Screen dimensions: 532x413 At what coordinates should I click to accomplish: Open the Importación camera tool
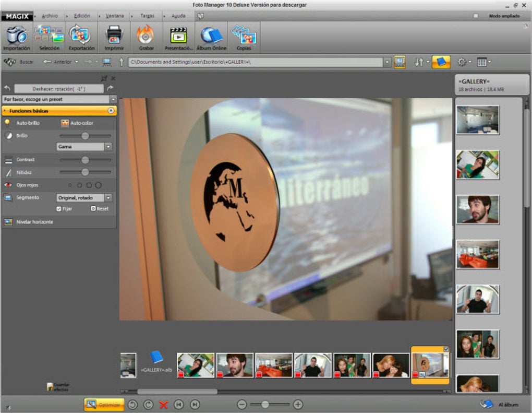(17, 38)
